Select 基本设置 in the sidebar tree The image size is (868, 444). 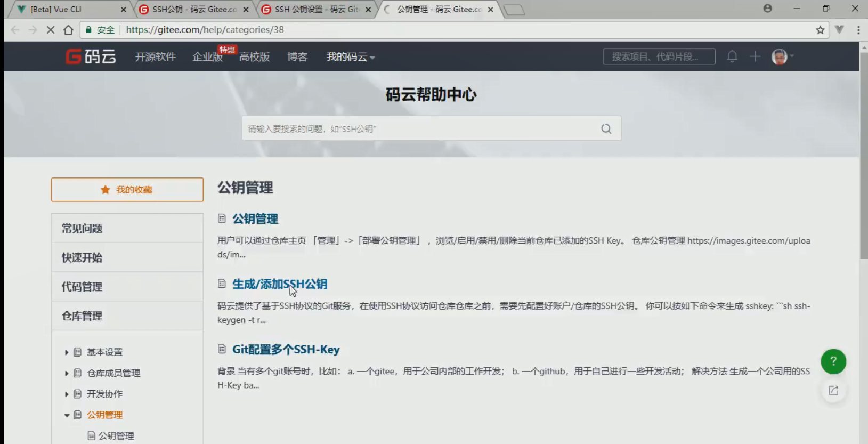[105, 352]
